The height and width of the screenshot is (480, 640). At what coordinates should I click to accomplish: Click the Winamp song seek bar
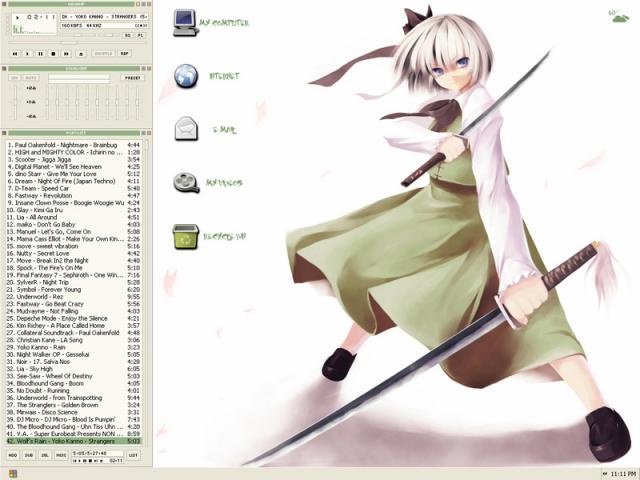coord(70,43)
